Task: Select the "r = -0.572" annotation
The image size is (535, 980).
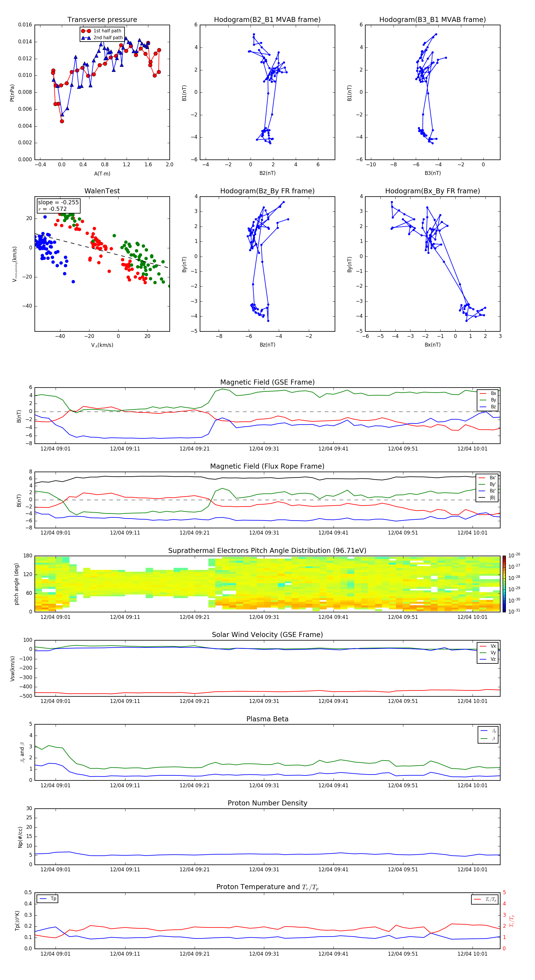Action: [x=52, y=209]
